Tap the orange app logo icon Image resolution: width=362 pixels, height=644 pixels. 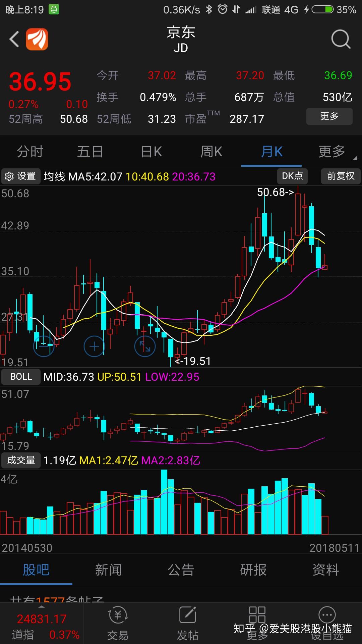point(37,39)
